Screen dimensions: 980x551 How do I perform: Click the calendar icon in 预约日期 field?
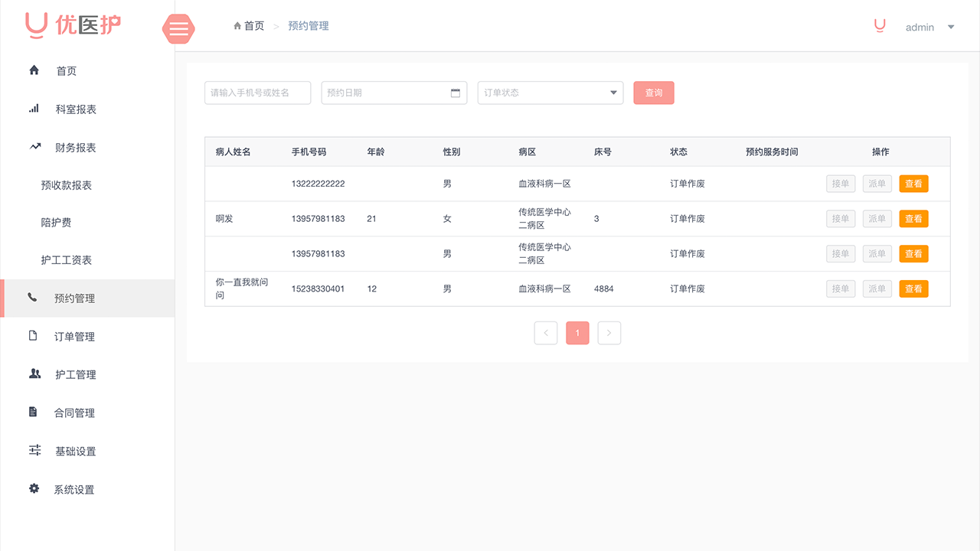click(457, 92)
